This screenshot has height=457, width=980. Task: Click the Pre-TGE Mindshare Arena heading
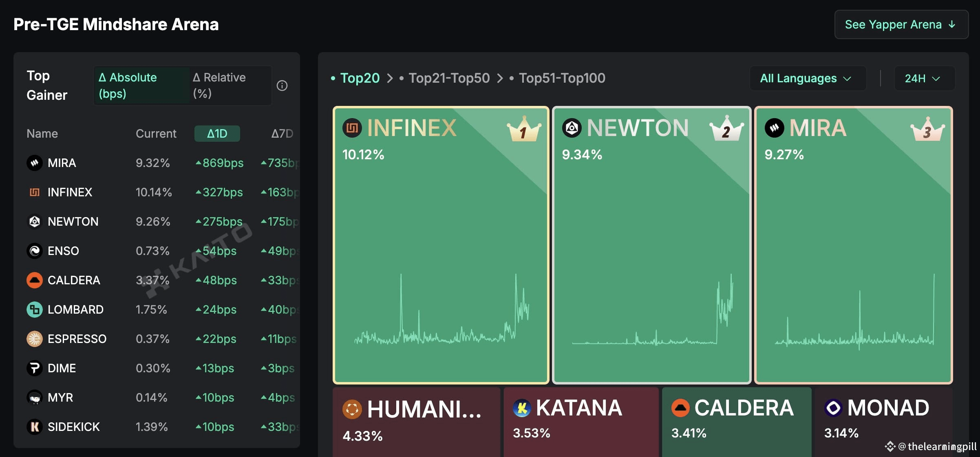[x=116, y=24]
